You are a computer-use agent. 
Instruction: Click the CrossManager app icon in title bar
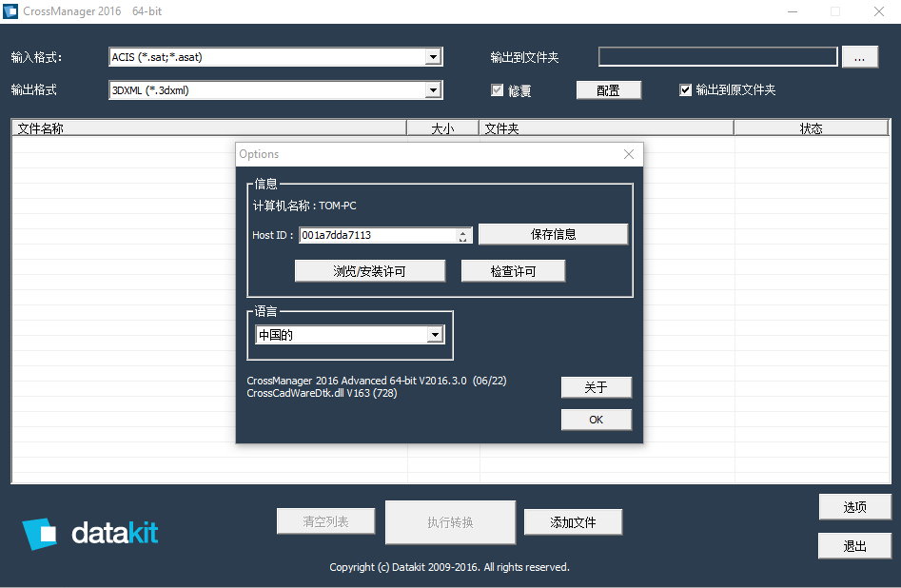(10, 10)
